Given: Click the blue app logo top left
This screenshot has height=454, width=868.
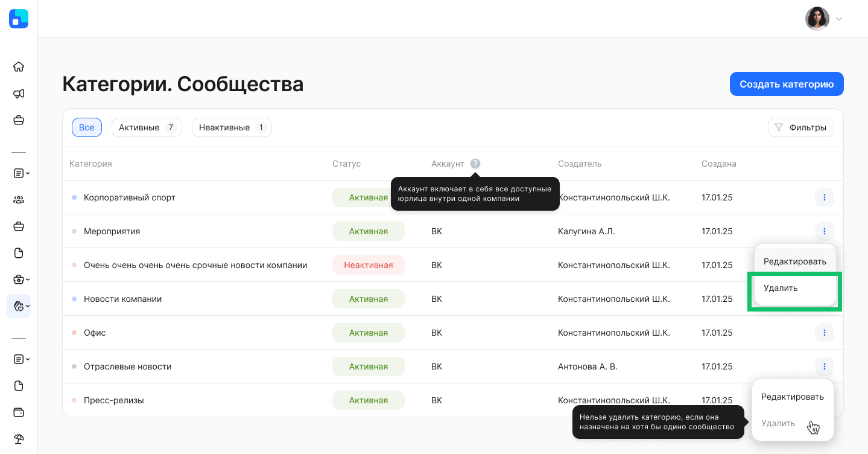Looking at the screenshot, I should (x=19, y=19).
